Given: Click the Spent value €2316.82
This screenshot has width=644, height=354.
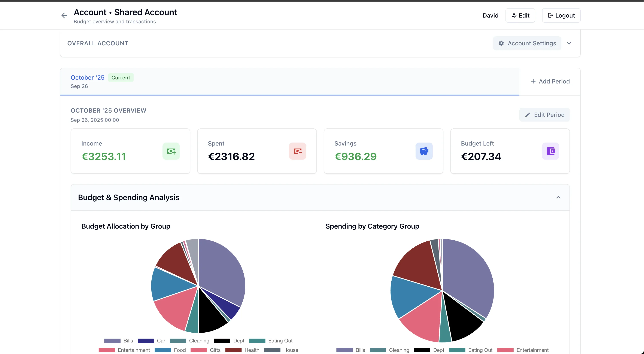Looking at the screenshot, I should 231,156.
